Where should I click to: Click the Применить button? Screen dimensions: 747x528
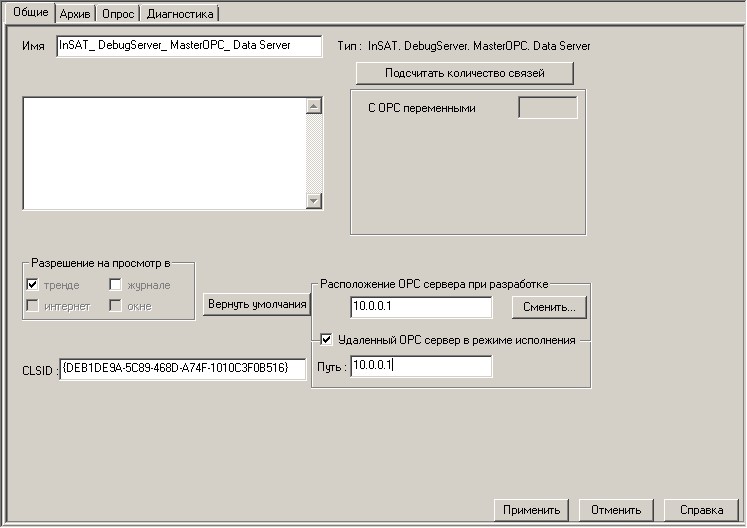(531, 510)
